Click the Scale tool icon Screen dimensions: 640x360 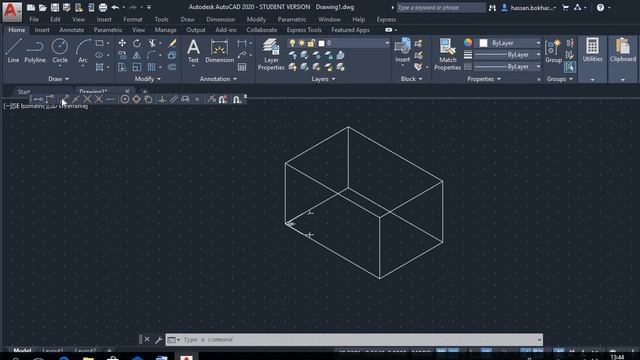point(137,67)
